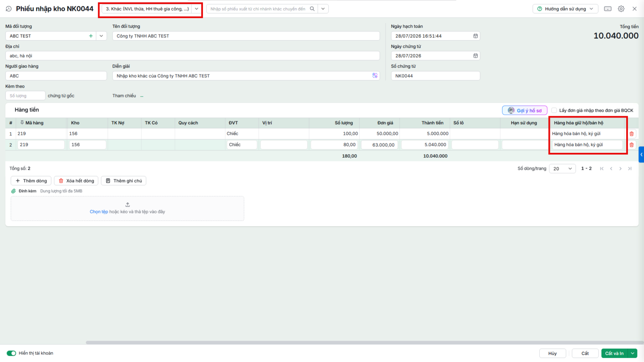Viewport: 644px width, 362px height.
Task: Click the Địa chỉ input field
Action: point(192,56)
